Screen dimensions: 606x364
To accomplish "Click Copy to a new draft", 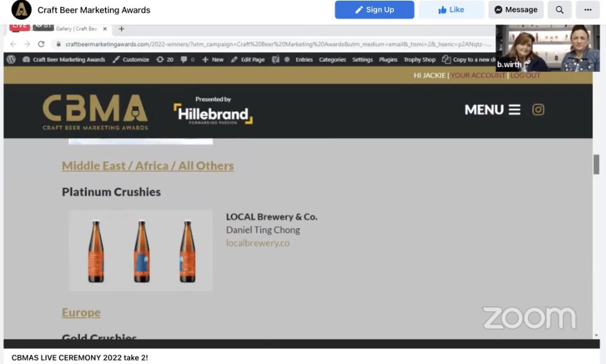I will click(469, 60).
